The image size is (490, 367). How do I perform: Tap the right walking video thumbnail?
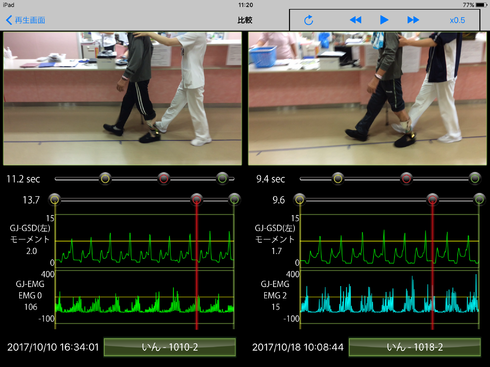(367, 98)
